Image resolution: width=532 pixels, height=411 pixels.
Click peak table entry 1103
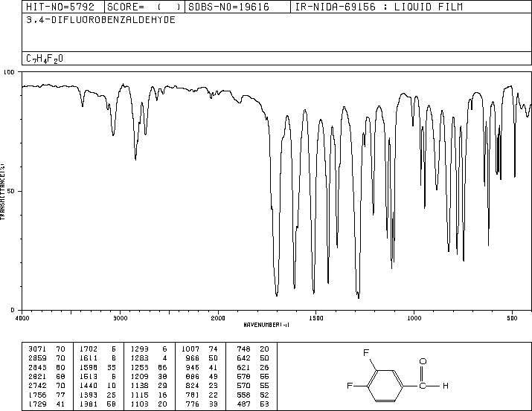click(139, 404)
